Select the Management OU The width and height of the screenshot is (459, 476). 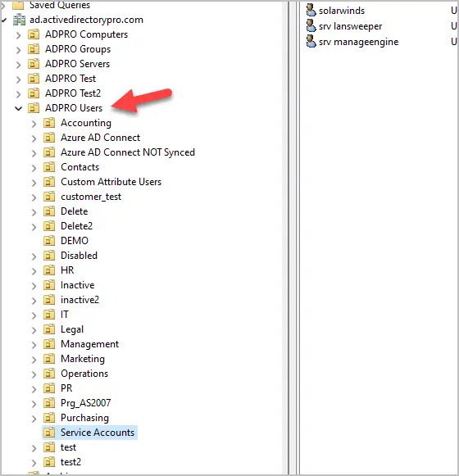click(x=89, y=344)
